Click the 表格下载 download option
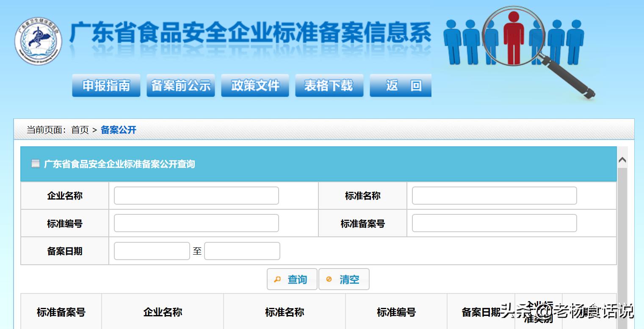 (329, 85)
